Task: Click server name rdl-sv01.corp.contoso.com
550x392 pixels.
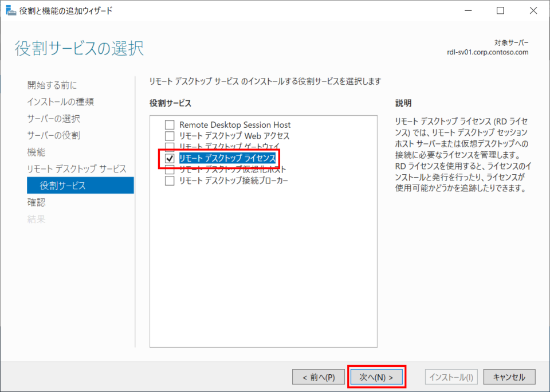Action: 488,52
